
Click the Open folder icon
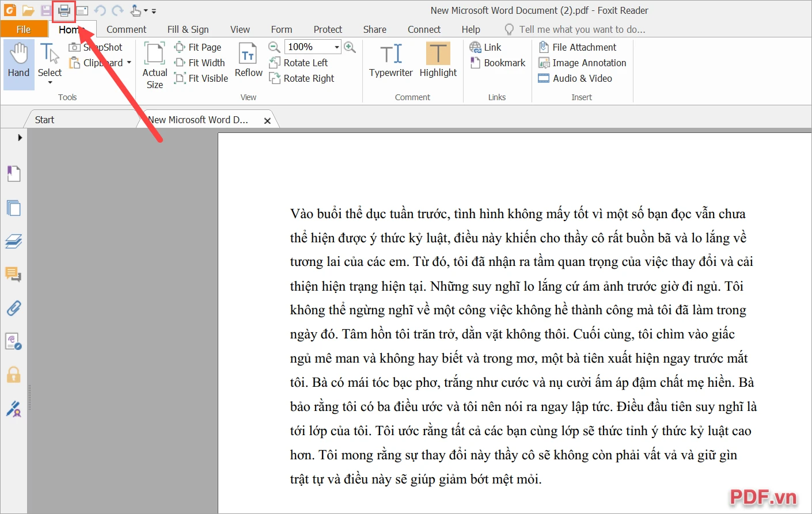click(x=28, y=10)
